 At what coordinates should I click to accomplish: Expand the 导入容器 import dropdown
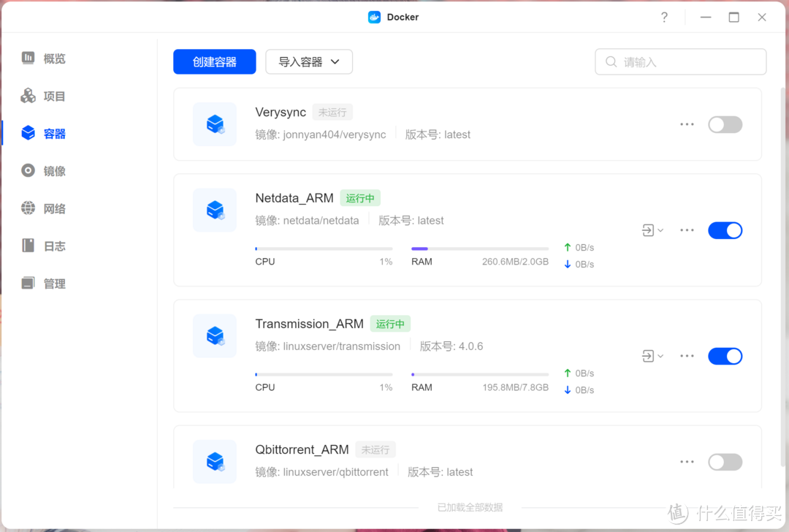point(308,61)
